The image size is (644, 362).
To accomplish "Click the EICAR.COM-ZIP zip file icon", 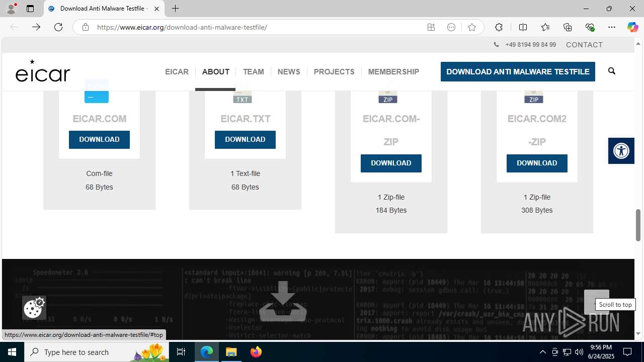I will pos(388,97).
